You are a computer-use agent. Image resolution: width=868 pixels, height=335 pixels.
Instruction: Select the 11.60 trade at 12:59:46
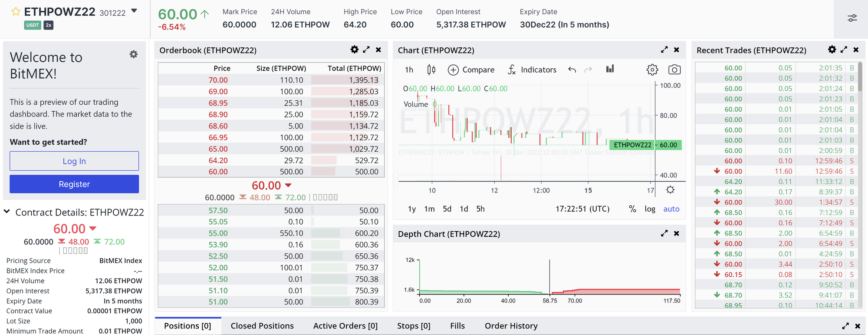click(777, 171)
